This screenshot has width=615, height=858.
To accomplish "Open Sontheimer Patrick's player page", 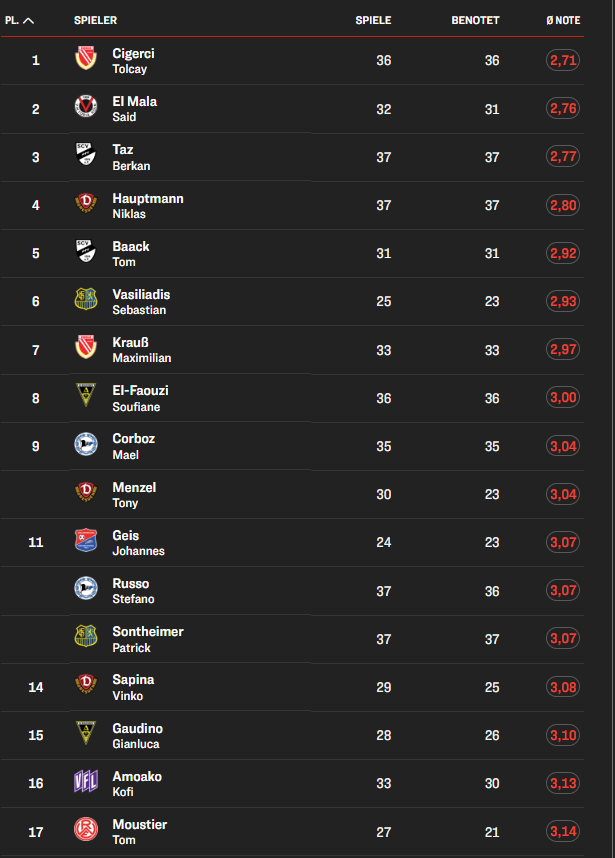I will (147, 639).
